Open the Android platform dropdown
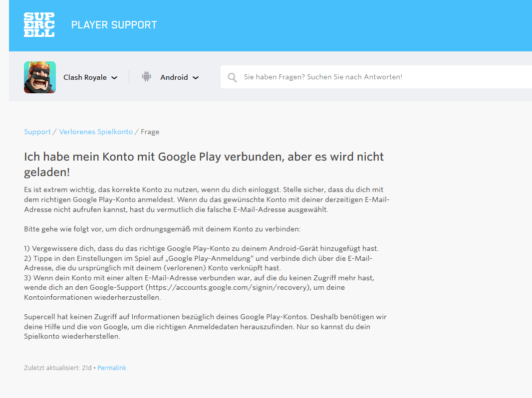 point(174,77)
